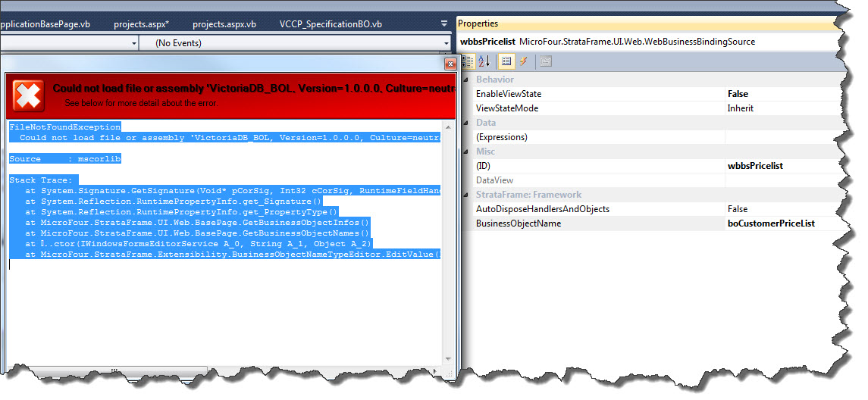
Task: Switch to the VCCP_SpecificationBO.vb tab
Action: point(330,24)
